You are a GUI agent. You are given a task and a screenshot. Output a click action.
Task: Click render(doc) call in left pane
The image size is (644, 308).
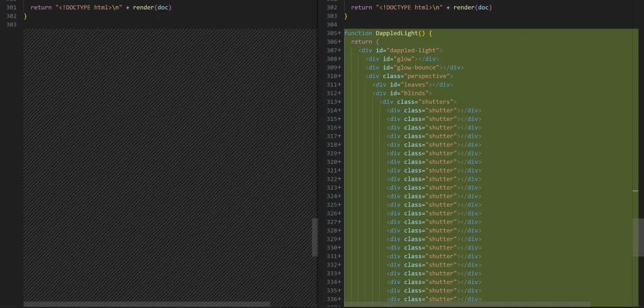(152, 8)
